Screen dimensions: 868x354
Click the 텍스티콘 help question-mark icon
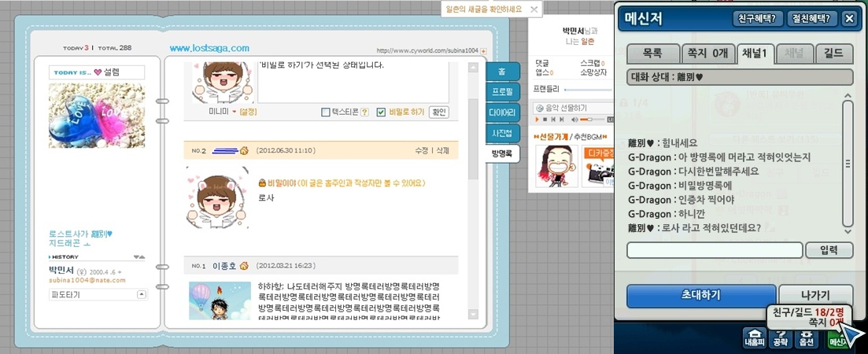click(x=364, y=112)
